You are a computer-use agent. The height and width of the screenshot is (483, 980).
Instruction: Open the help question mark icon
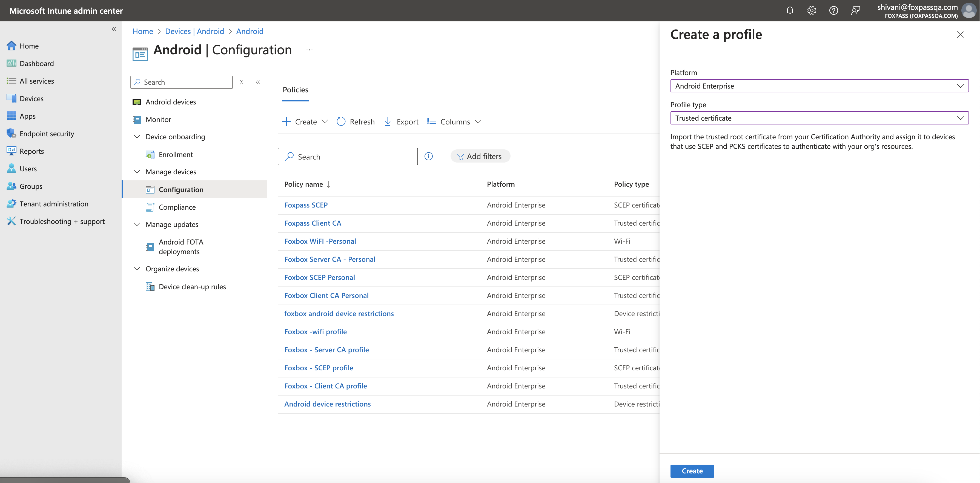coord(833,11)
